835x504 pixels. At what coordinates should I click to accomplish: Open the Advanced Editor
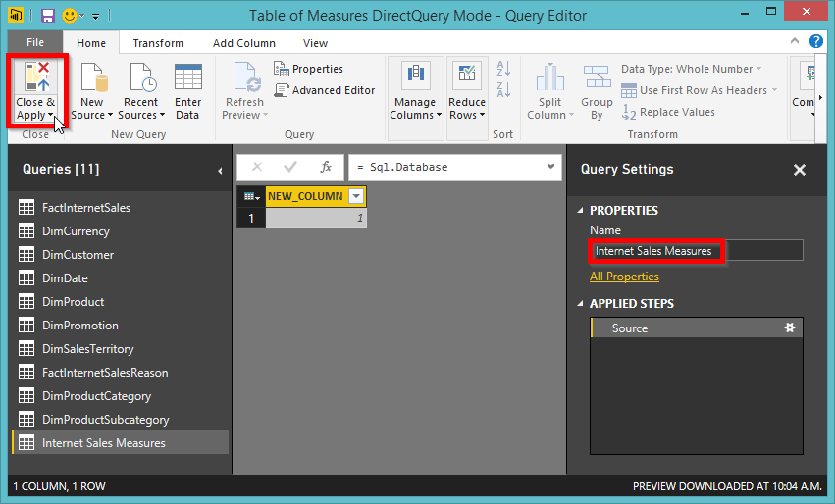[325, 90]
